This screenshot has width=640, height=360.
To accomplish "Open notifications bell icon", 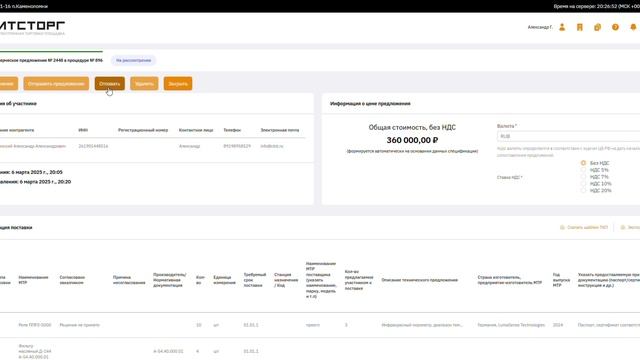I will pos(633,27).
